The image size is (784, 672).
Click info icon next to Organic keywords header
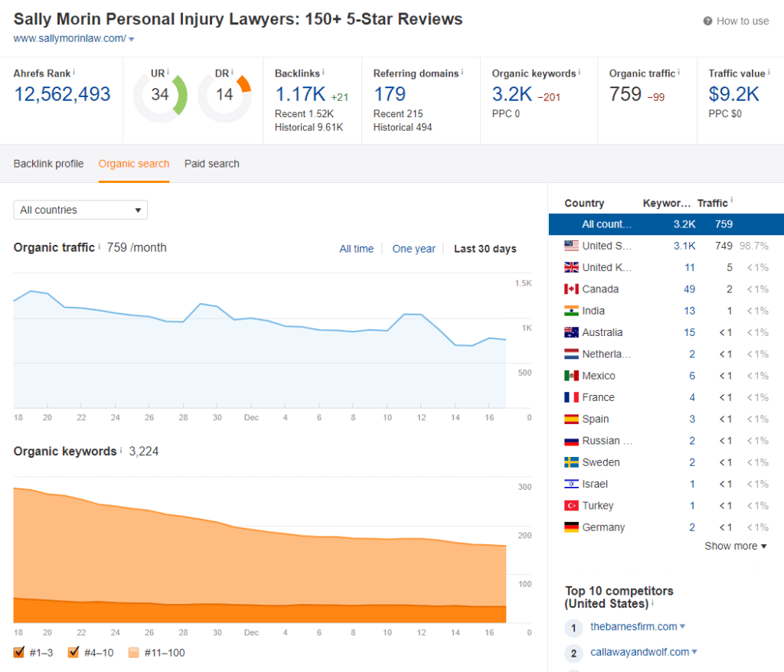tap(580, 72)
